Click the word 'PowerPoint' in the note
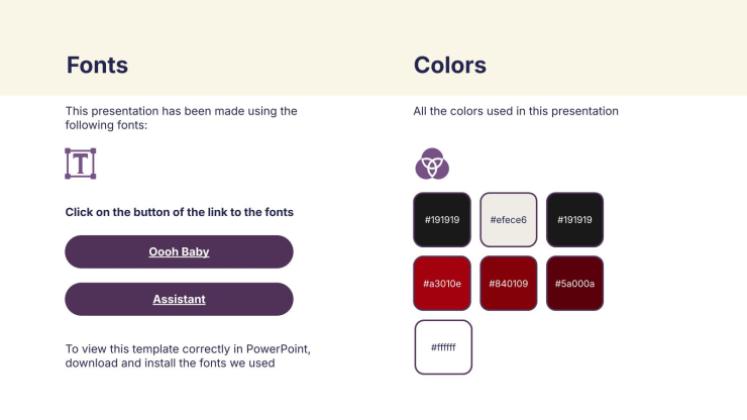 (292, 349)
